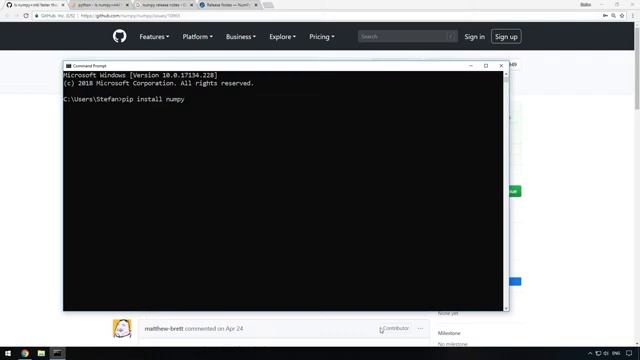Open the comment three-dot options menu
The height and width of the screenshot is (360, 640).
click(x=420, y=328)
